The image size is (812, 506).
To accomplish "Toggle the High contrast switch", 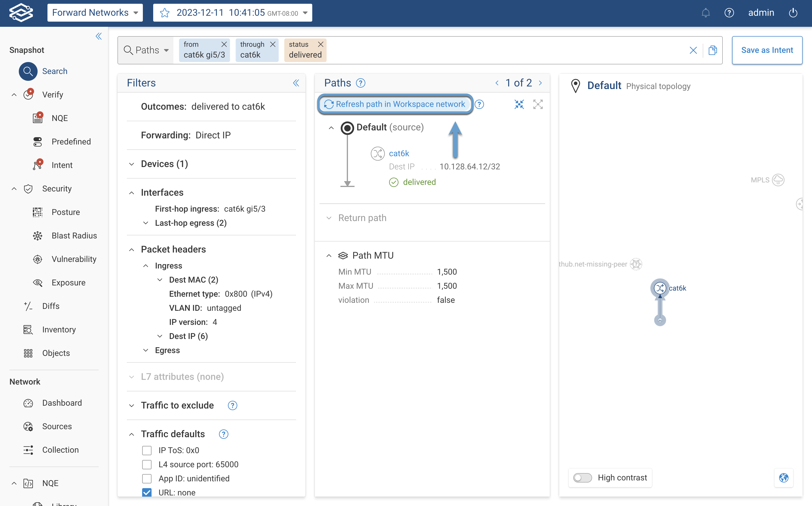I will 582,478.
